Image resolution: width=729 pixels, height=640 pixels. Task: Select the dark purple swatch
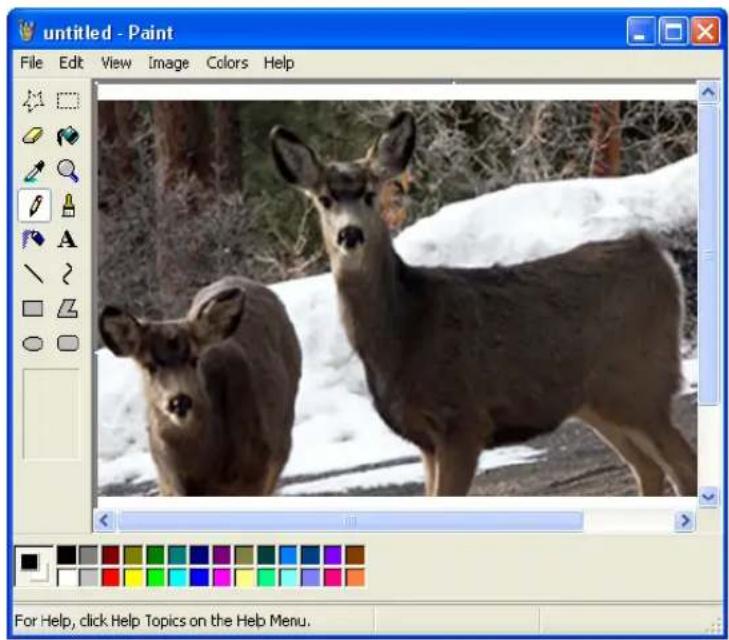coord(222,555)
